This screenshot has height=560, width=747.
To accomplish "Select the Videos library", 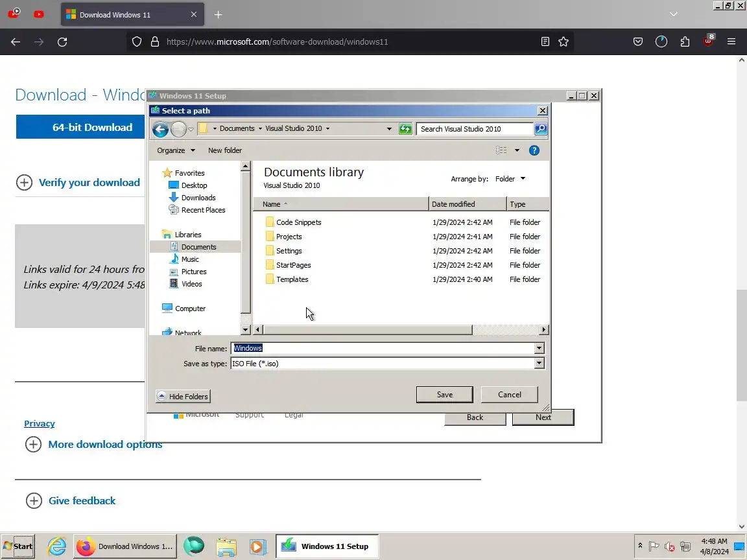I will (191, 285).
